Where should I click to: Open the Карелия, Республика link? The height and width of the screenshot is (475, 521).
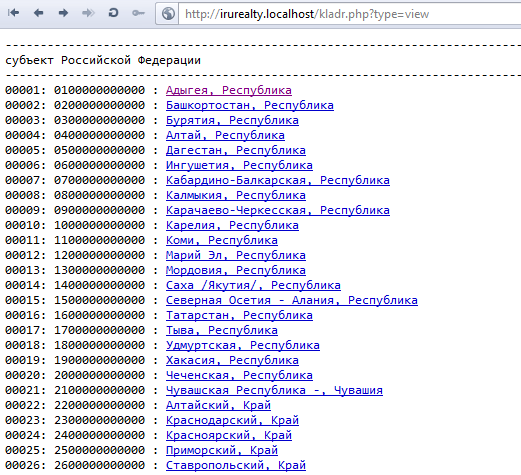tap(232, 225)
